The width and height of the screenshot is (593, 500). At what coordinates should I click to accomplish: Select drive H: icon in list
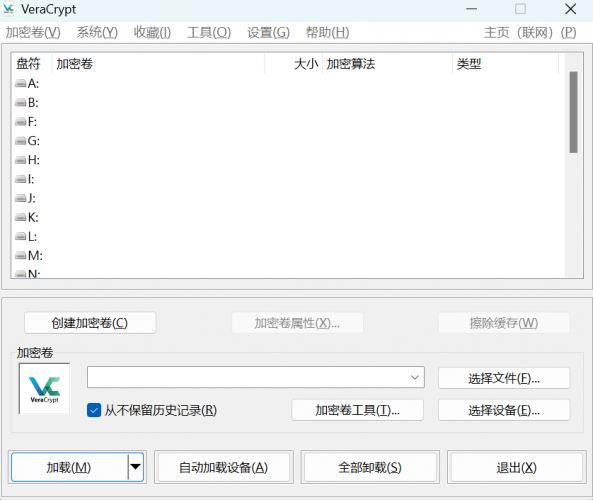click(x=20, y=160)
